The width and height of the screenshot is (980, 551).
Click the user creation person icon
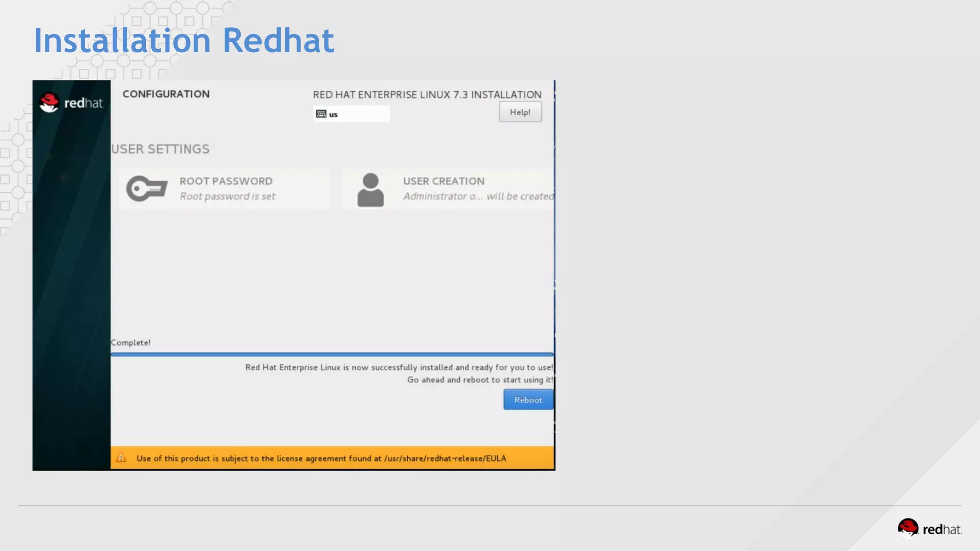coord(370,190)
